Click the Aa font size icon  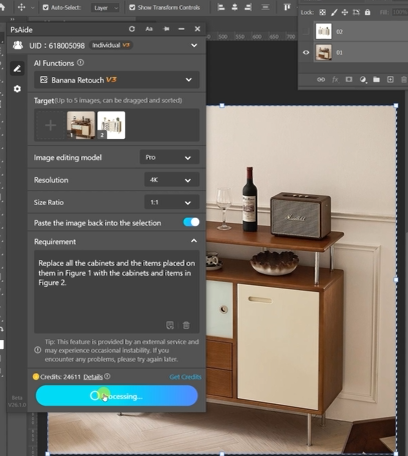[149, 29]
